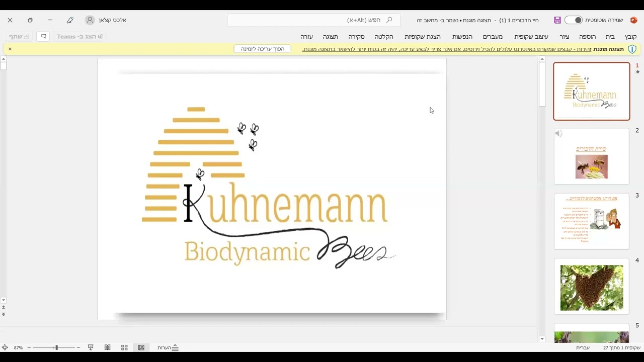Click the הצג ב- Teams button
Image resolution: width=644 pixels, height=362 pixels.
point(80,37)
